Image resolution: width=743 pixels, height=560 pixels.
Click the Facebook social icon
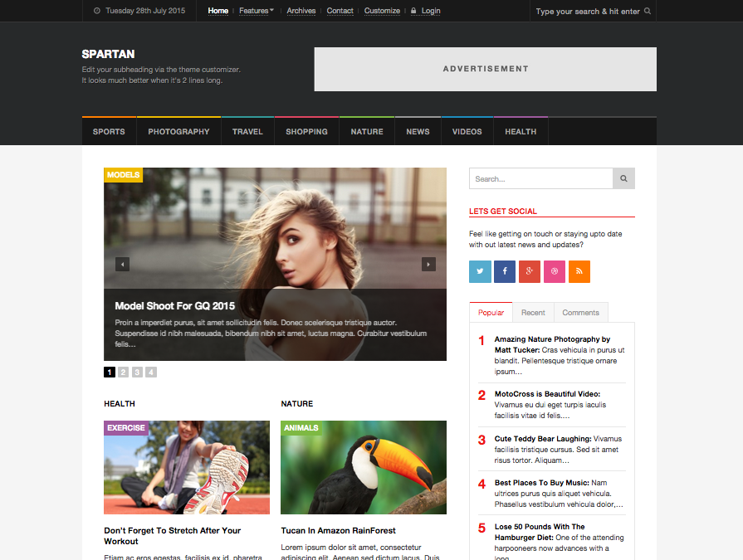point(505,271)
